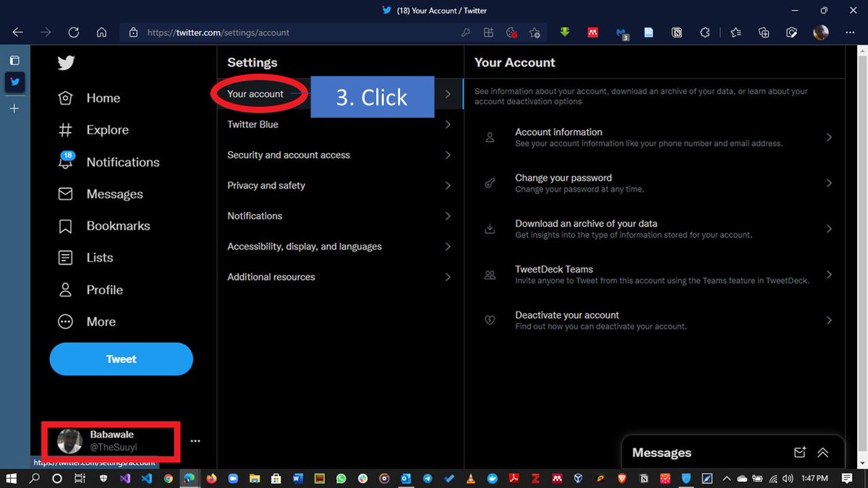The image size is (868, 488).
Task: Open Security and account access settings
Action: 339,155
